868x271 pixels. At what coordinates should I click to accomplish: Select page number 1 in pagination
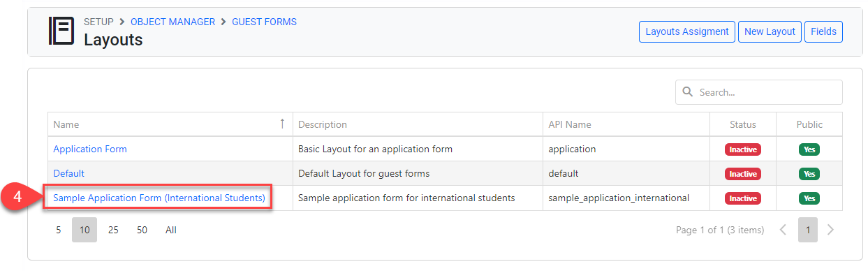(808, 230)
